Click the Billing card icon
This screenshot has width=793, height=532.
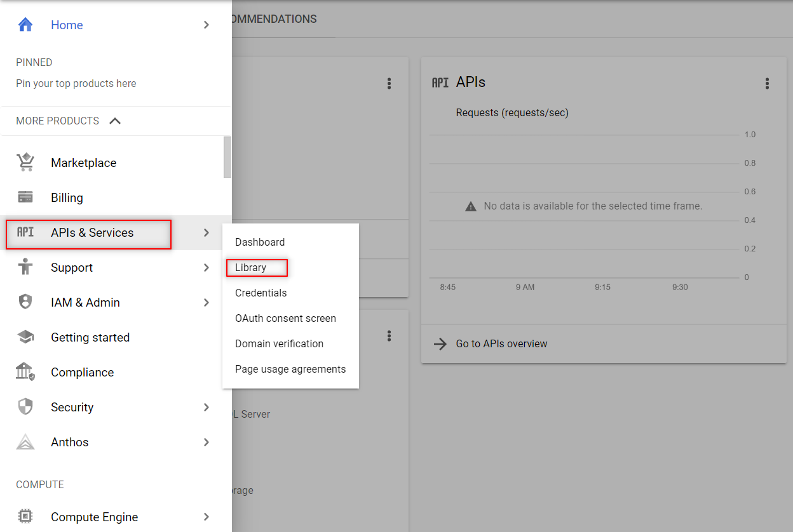[x=25, y=197]
